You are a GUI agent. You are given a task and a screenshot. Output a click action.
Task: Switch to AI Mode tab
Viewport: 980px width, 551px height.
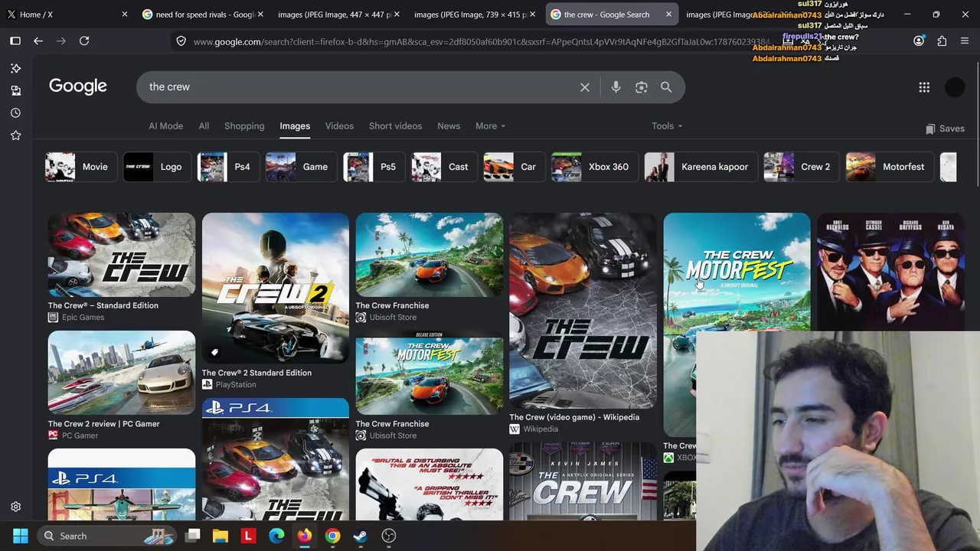coord(165,126)
